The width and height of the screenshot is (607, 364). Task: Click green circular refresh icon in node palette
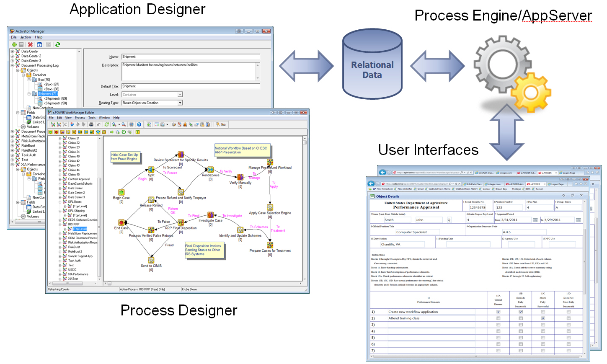[124, 132]
